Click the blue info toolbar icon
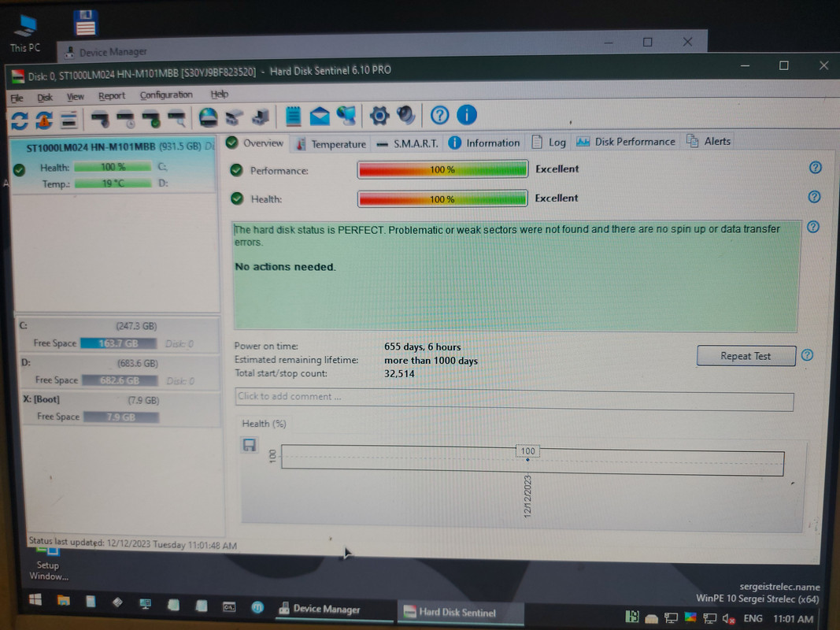This screenshot has width=840, height=630. click(x=467, y=115)
